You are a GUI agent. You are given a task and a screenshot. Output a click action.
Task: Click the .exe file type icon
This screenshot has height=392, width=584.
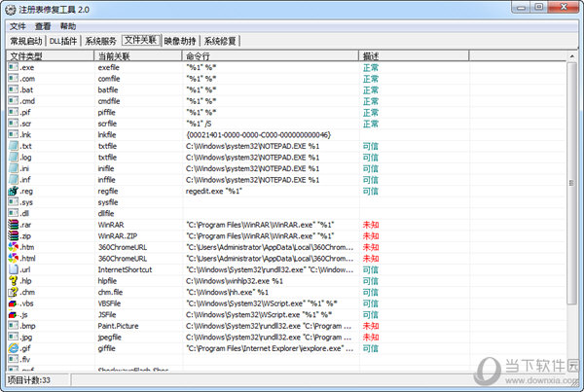pyautogui.click(x=14, y=67)
